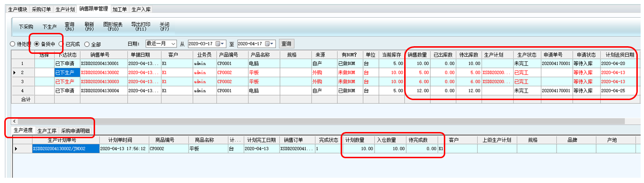Click the 刷新 (F9) toolbar item
The height and width of the screenshot is (183, 644).
89,27
